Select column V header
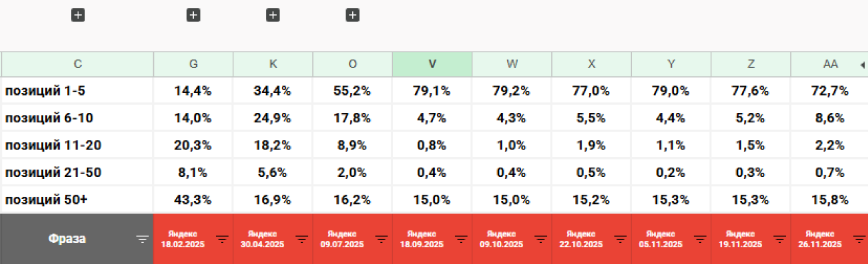 point(432,64)
